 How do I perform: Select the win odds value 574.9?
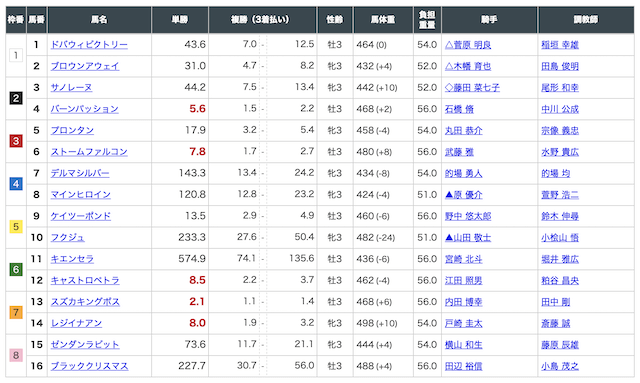192,259
